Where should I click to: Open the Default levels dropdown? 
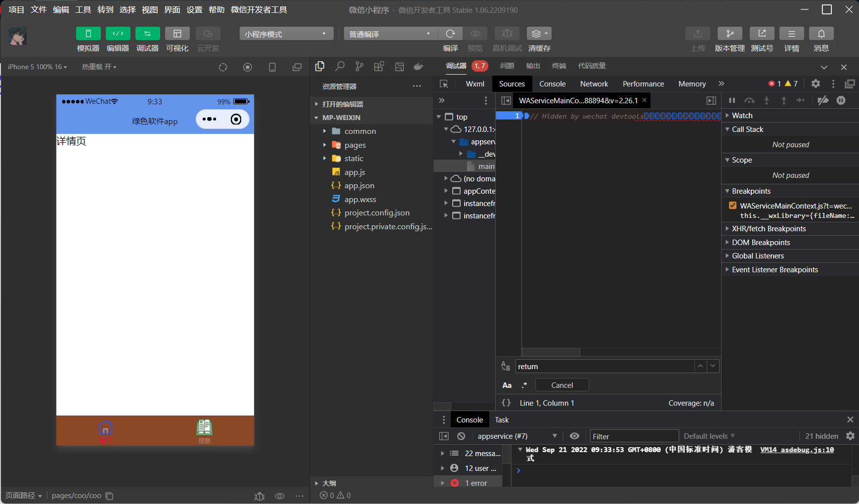click(709, 436)
